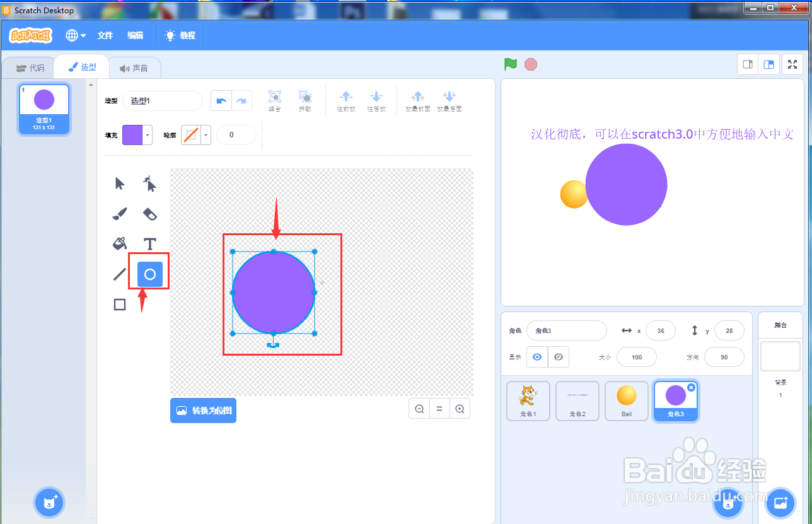Hide sprite using the crossed-eye toggle
Viewport: 812px width, 524px height.
click(x=558, y=357)
